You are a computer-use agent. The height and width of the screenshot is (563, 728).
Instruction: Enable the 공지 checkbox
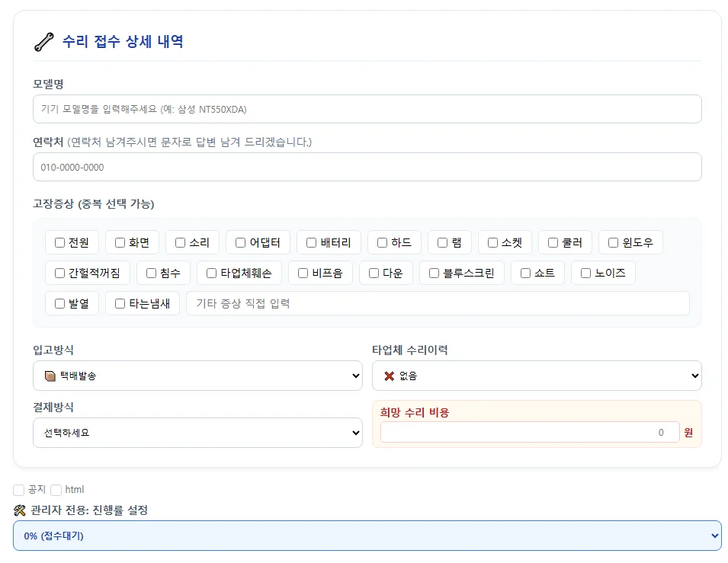point(18,490)
